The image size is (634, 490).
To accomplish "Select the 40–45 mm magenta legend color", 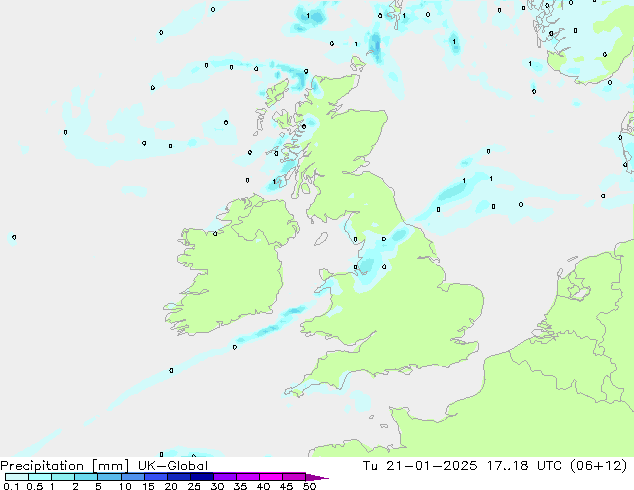I will pos(271,477).
